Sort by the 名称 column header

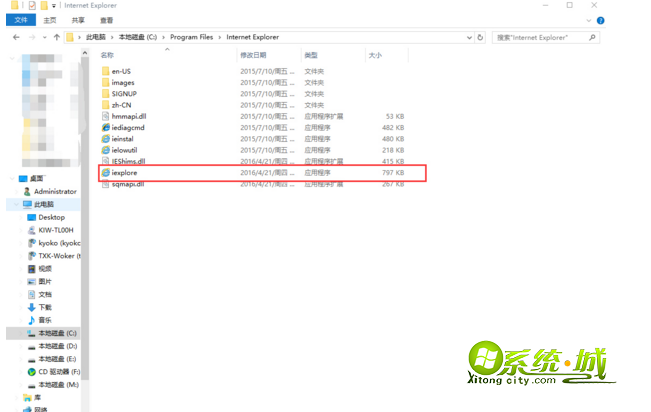[107, 55]
